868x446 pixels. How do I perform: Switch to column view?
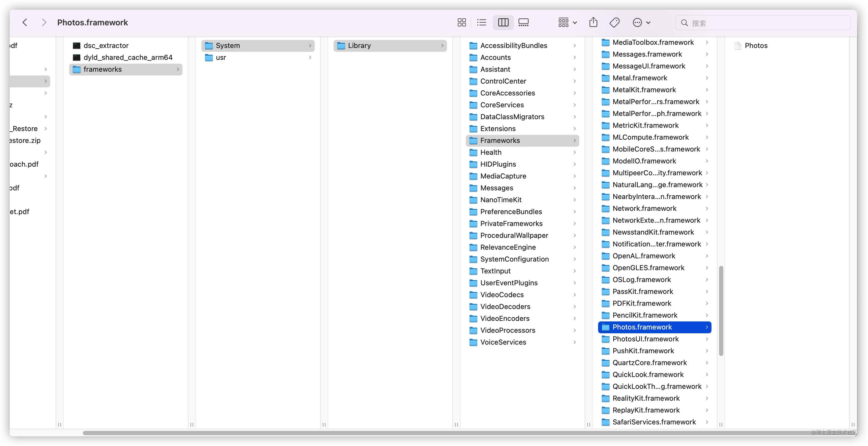pyautogui.click(x=503, y=23)
